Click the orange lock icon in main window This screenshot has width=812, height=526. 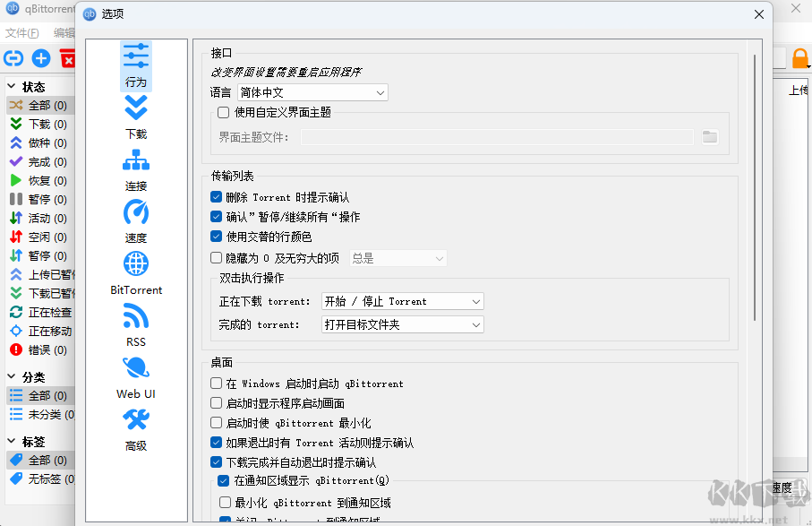click(800, 58)
